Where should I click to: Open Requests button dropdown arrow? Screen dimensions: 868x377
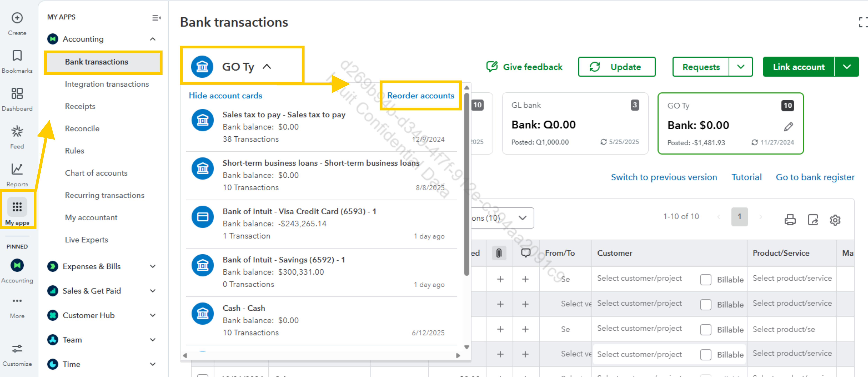740,67
